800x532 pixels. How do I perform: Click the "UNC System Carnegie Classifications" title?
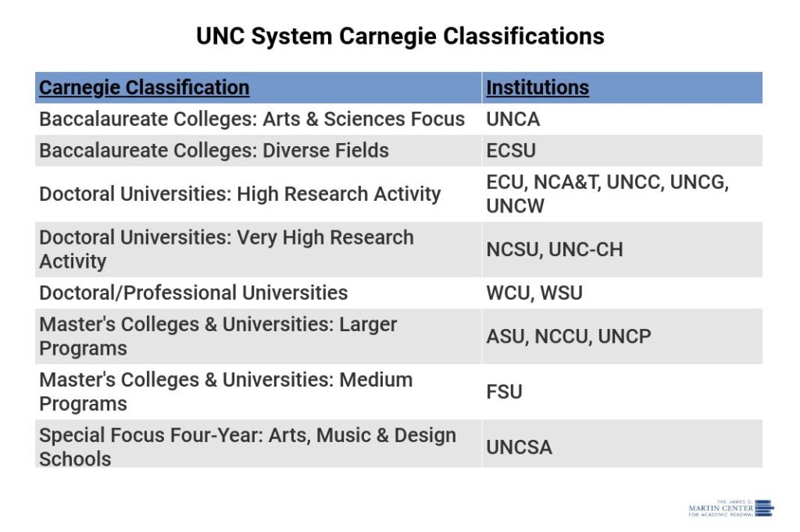click(400, 36)
